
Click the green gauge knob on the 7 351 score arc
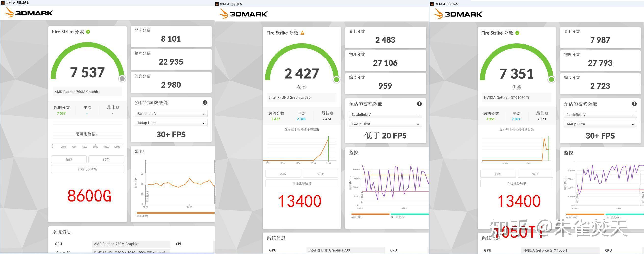(551, 80)
